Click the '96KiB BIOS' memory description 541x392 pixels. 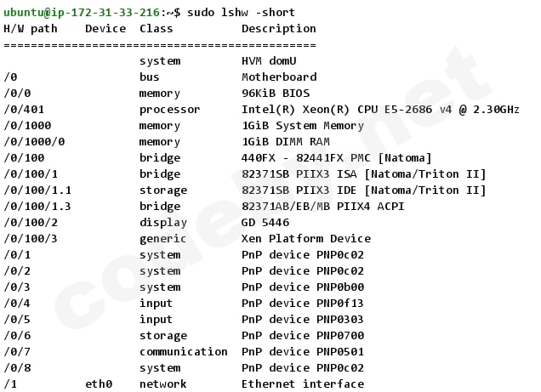(x=276, y=93)
